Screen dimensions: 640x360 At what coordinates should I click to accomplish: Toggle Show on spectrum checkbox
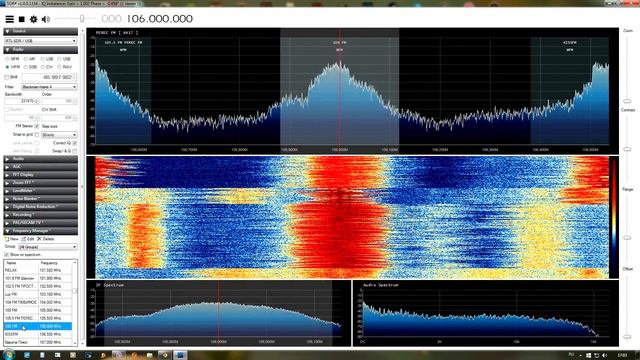click(7, 255)
